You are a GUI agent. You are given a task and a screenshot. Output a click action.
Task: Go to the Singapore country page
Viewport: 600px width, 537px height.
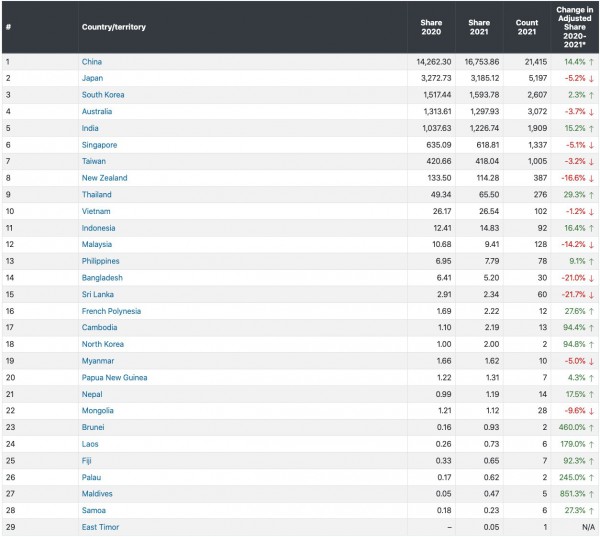click(x=99, y=145)
